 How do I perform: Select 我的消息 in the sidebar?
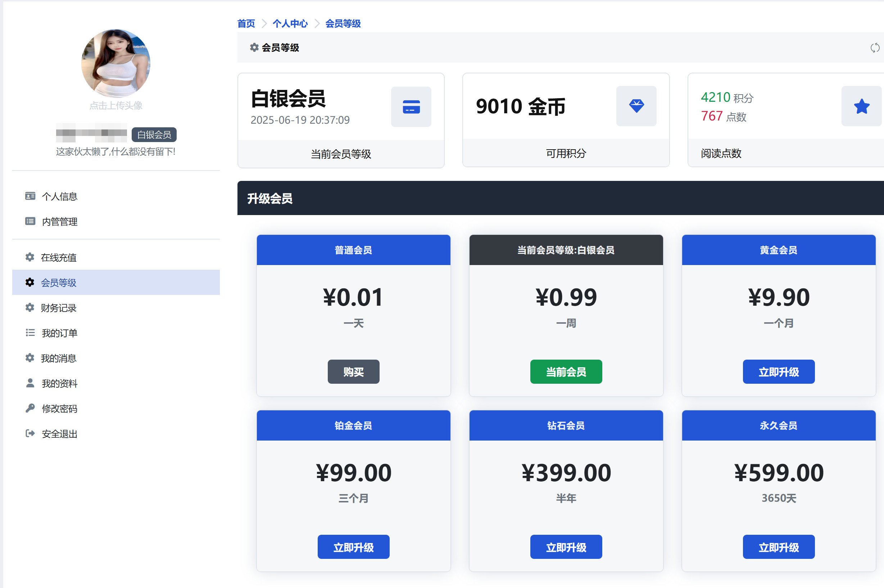pos(59,358)
